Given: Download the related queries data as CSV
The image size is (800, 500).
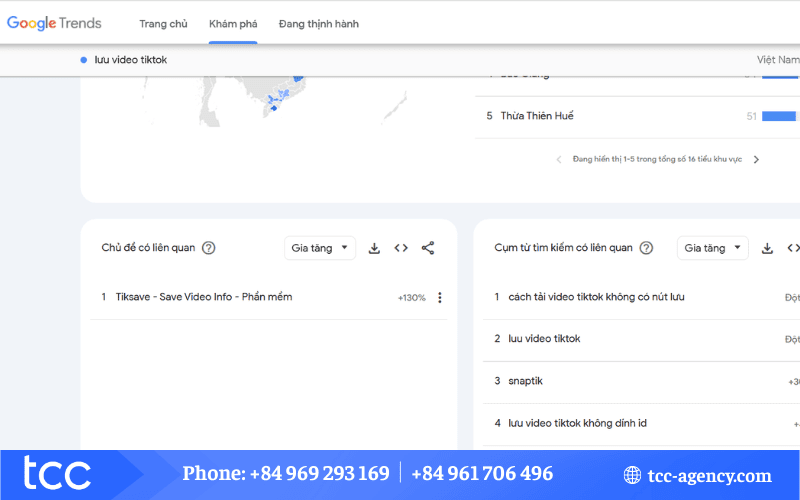Looking at the screenshot, I should [767, 248].
